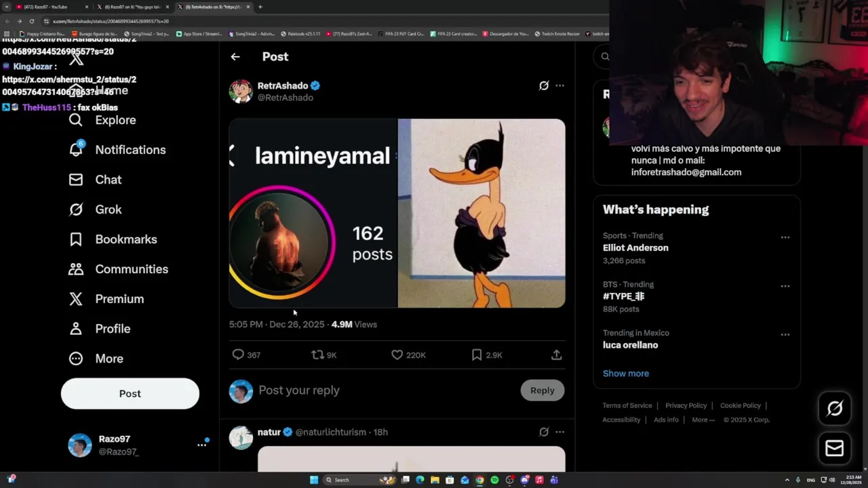Open Grok in the sidebar
Image resolution: width=868 pixels, height=488 pixels.
point(95,209)
